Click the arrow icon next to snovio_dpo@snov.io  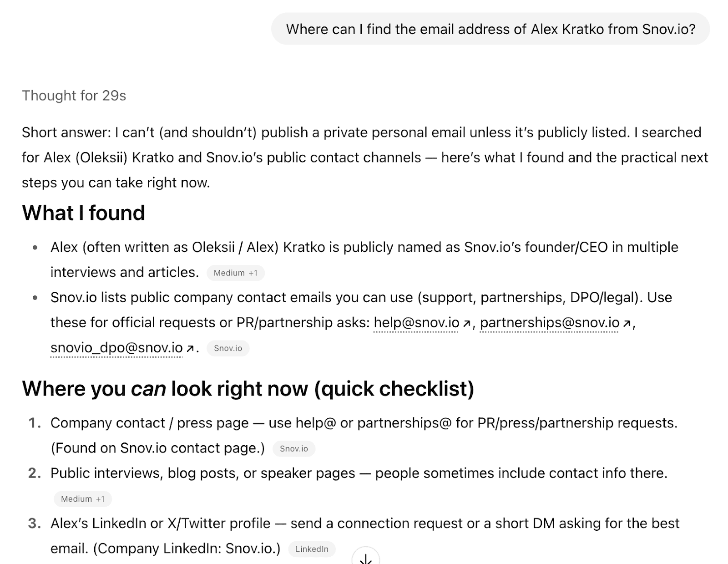click(x=190, y=349)
